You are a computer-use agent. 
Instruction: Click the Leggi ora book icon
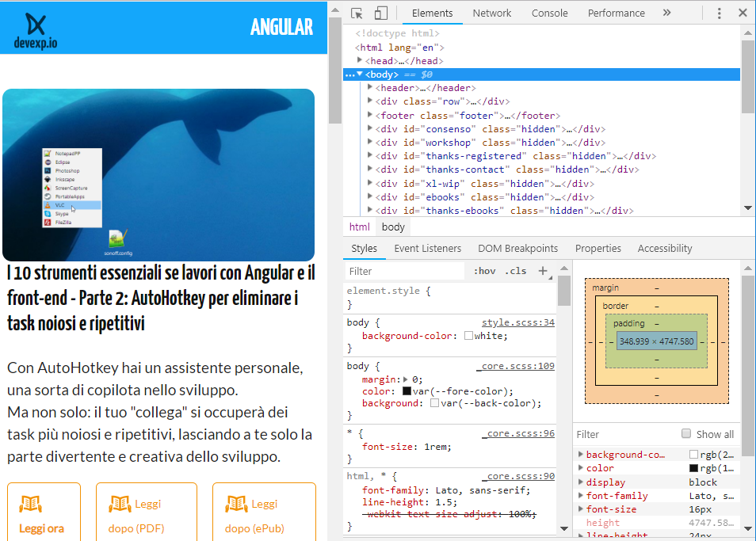(x=30, y=504)
